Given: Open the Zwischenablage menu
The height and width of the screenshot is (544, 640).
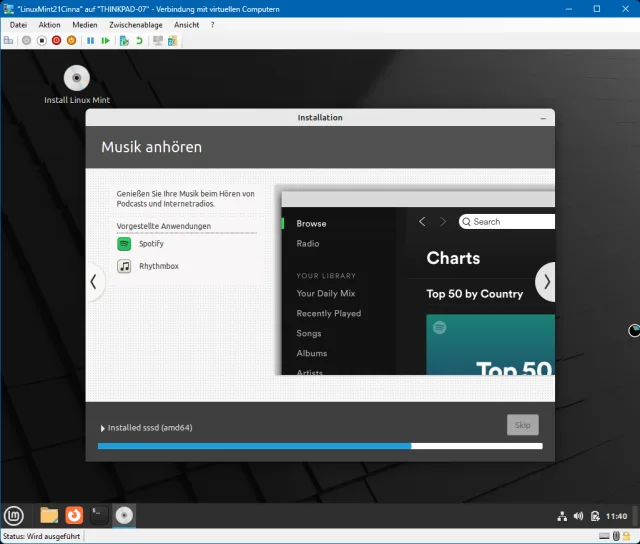Looking at the screenshot, I should 136,24.
